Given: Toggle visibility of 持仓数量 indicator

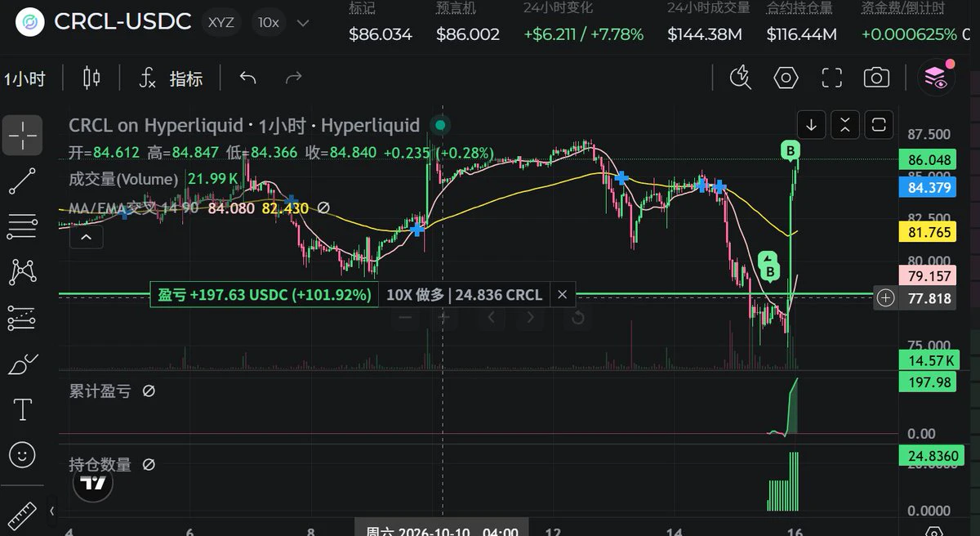Looking at the screenshot, I should click(x=149, y=465).
